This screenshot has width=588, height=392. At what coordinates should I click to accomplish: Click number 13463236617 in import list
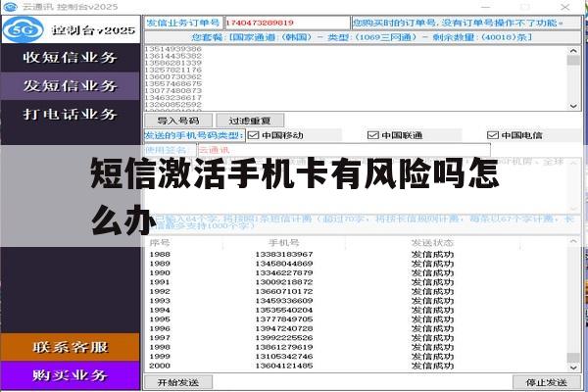click(x=173, y=98)
